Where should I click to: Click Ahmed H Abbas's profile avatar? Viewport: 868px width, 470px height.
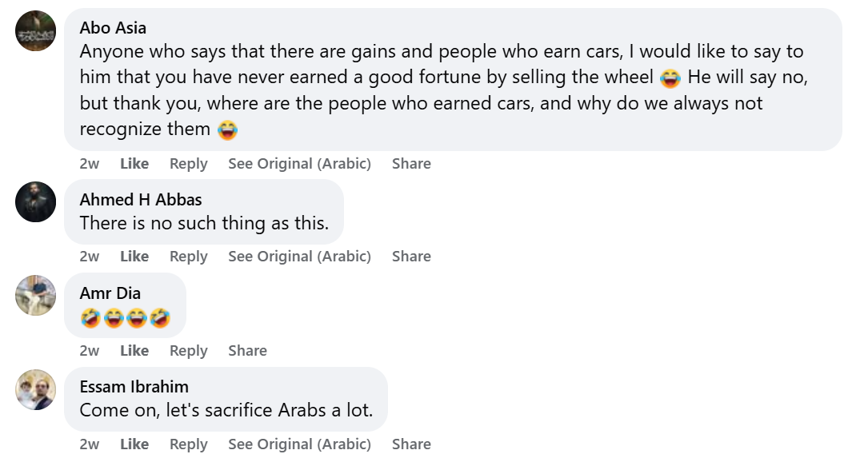coord(36,202)
